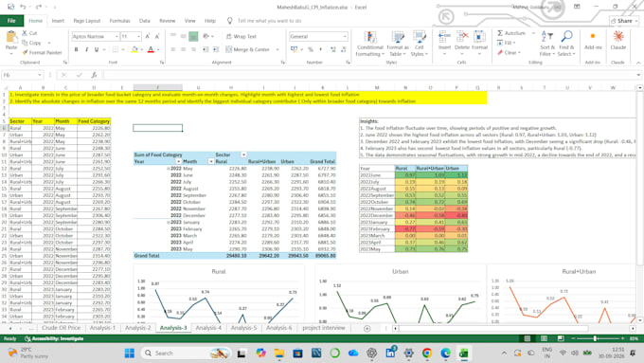The width and height of the screenshot is (644, 363).
Task: Open the Insert ribbon tab
Action: tap(58, 21)
